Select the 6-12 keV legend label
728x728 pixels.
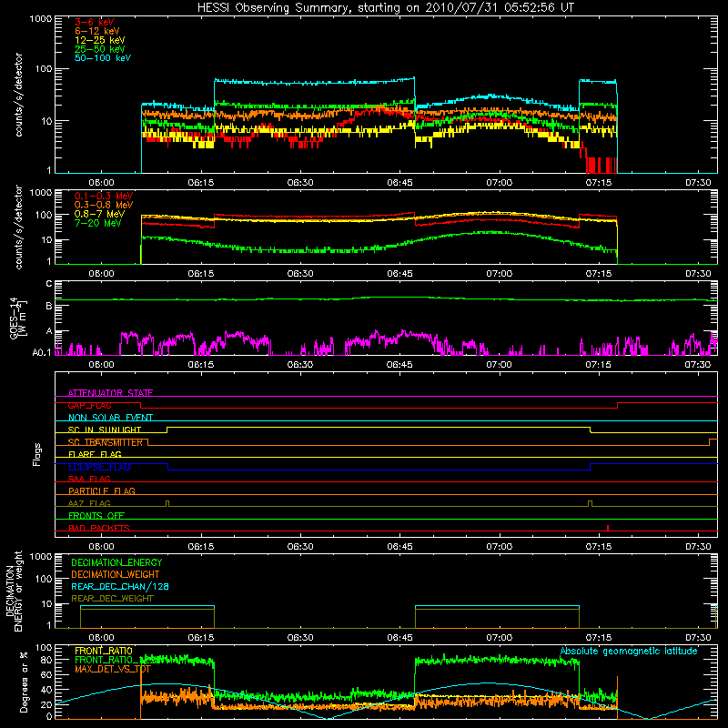click(x=97, y=31)
